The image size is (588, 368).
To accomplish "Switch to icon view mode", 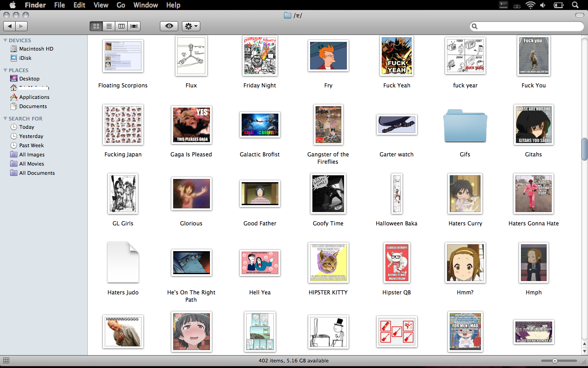I will [96, 26].
